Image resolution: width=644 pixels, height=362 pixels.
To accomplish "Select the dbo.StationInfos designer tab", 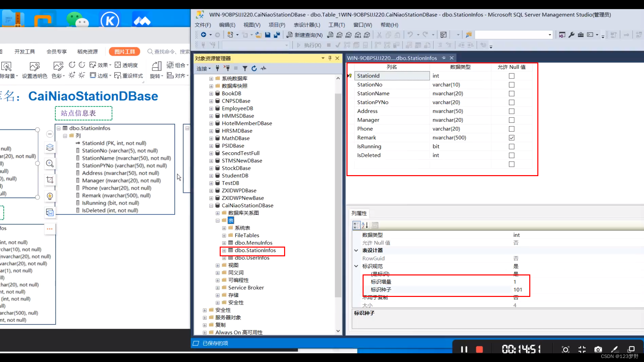I will coord(392,58).
